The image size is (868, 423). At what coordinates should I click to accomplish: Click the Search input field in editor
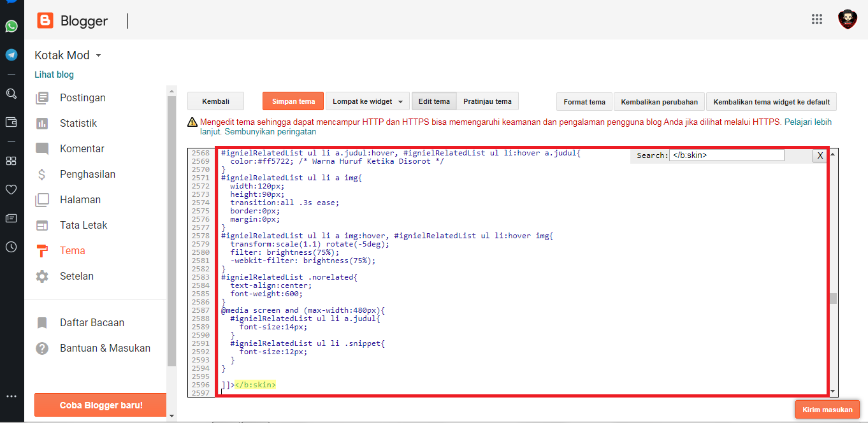[x=727, y=155]
